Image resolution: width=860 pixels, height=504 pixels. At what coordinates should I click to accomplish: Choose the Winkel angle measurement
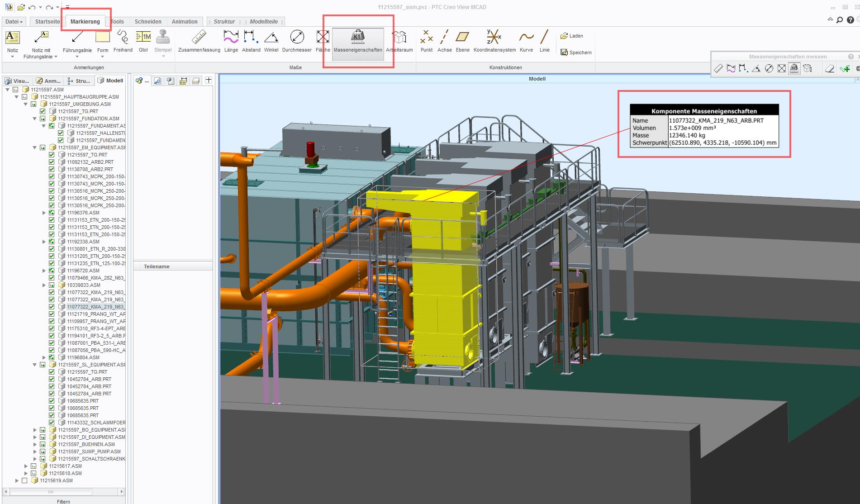(x=271, y=41)
